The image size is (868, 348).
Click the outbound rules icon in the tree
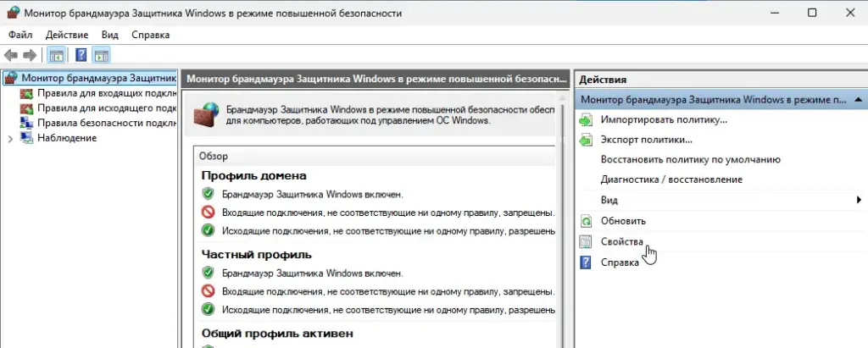[26, 108]
